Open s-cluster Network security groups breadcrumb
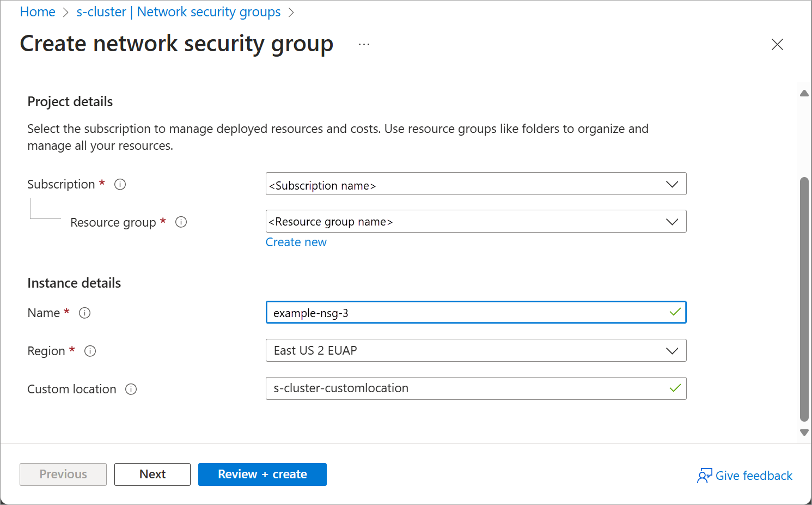This screenshot has height=505, width=812. [x=179, y=12]
